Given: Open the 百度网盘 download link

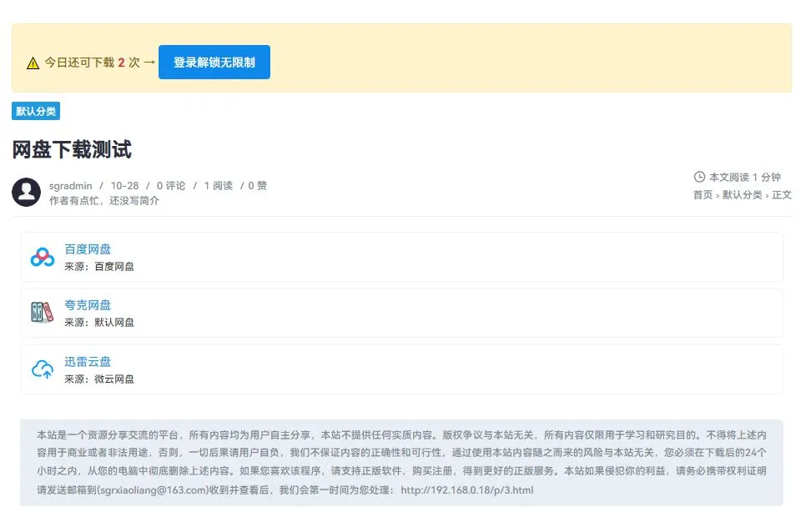Looking at the screenshot, I should click(x=88, y=249).
